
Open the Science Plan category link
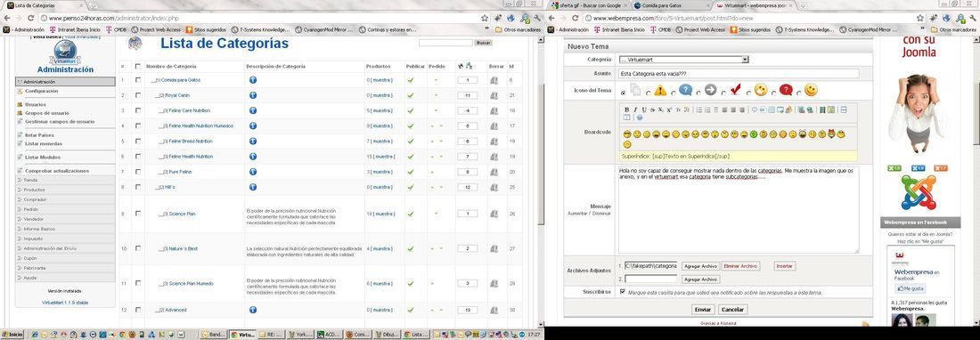[182, 214]
